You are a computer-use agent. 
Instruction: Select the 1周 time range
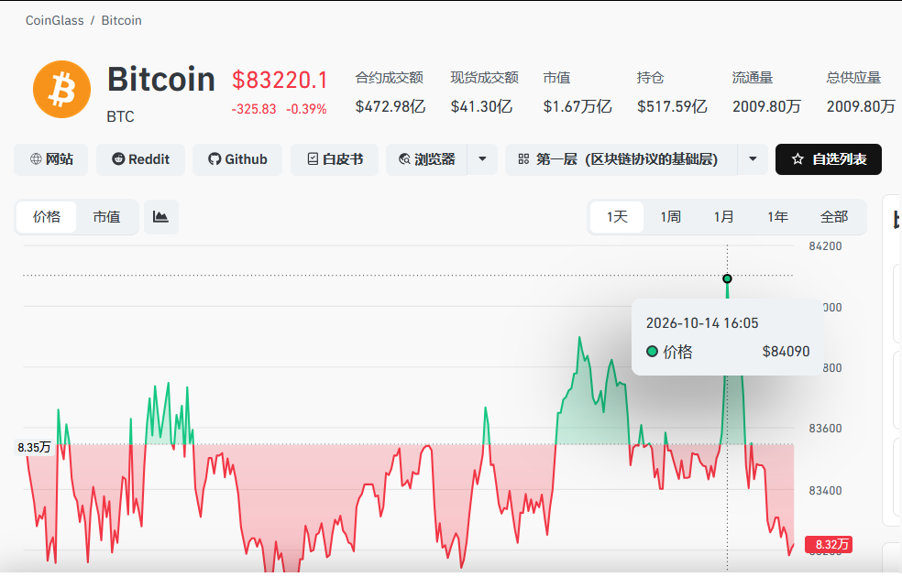670,217
